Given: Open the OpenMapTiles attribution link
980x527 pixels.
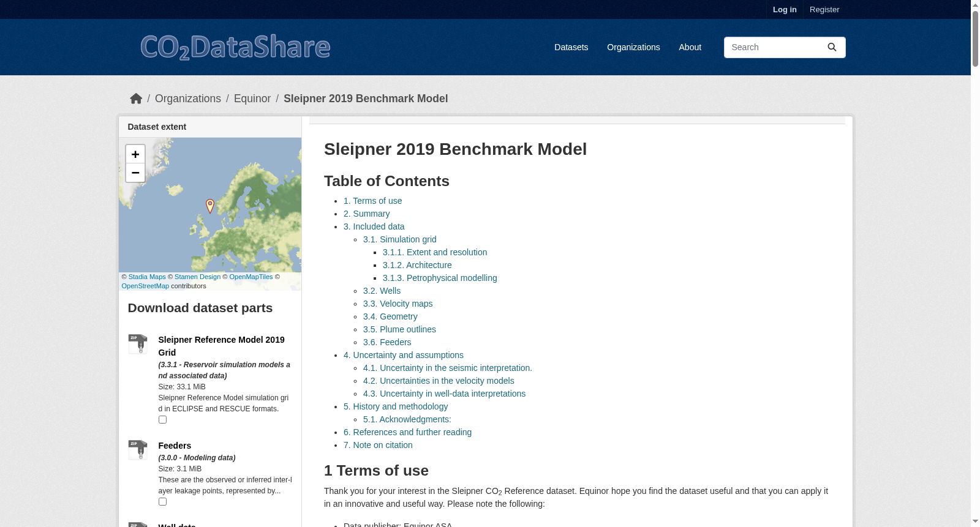Looking at the screenshot, I should pyautogui.click(x=251, y=277).
